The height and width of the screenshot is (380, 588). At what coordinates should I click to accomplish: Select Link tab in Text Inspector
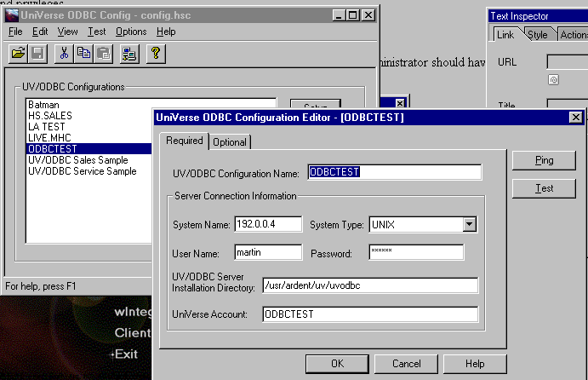505,35
